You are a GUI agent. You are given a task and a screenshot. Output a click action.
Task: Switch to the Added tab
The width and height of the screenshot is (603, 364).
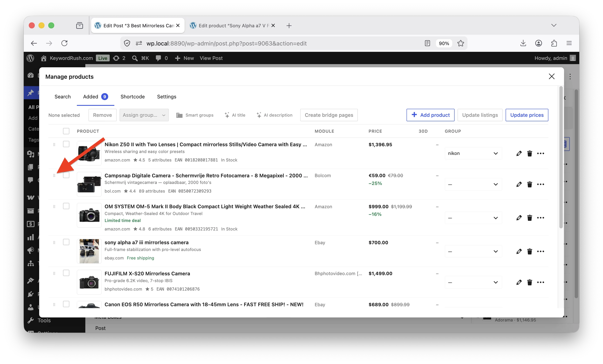click(x=95, y=97)
